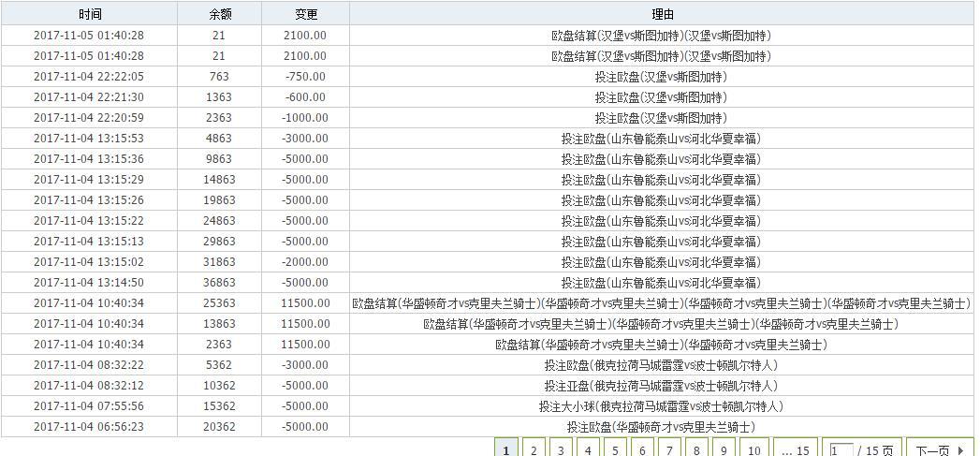Click the balance cell 25363
This screenshot has height=456, width=980.
coord(219,303)
